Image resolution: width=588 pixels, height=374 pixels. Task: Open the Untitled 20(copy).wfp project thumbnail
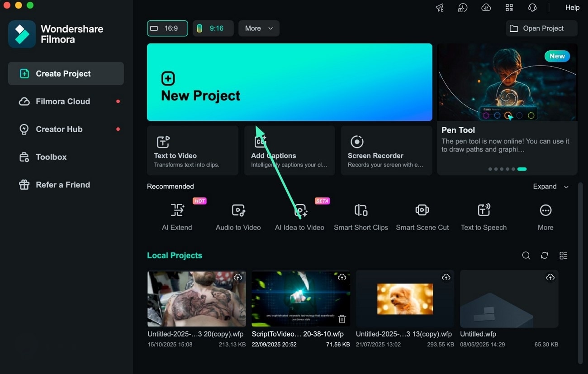[197, 299]
